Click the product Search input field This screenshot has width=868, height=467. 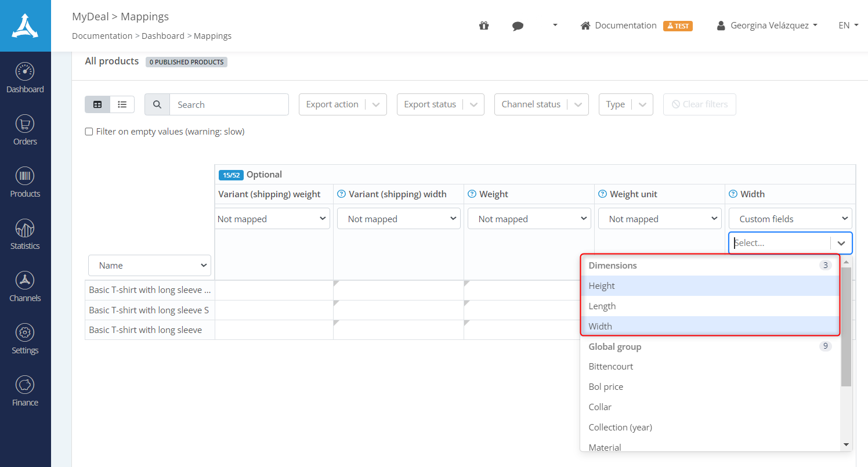click(229, 104)
